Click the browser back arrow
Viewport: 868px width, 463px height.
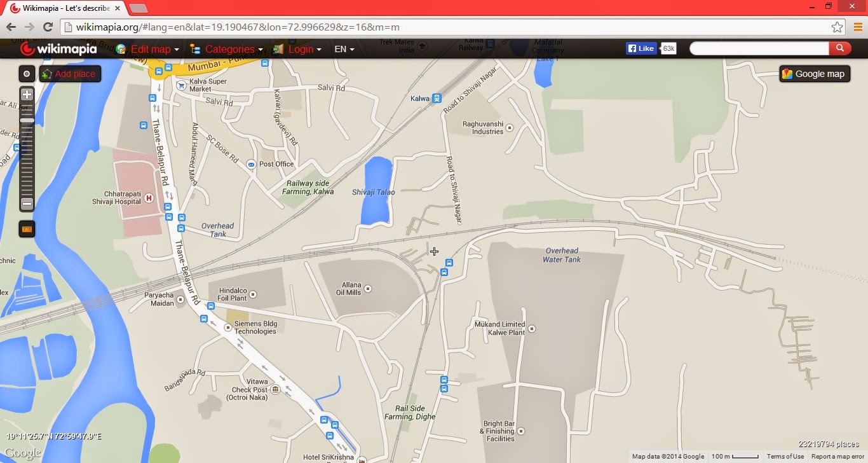click(x=11, y=27)
